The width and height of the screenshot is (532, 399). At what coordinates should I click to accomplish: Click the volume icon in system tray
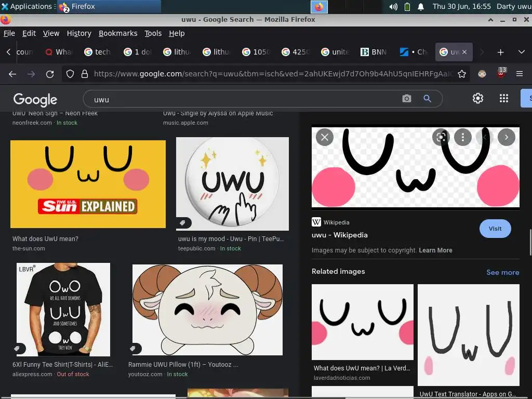point(393,6)
